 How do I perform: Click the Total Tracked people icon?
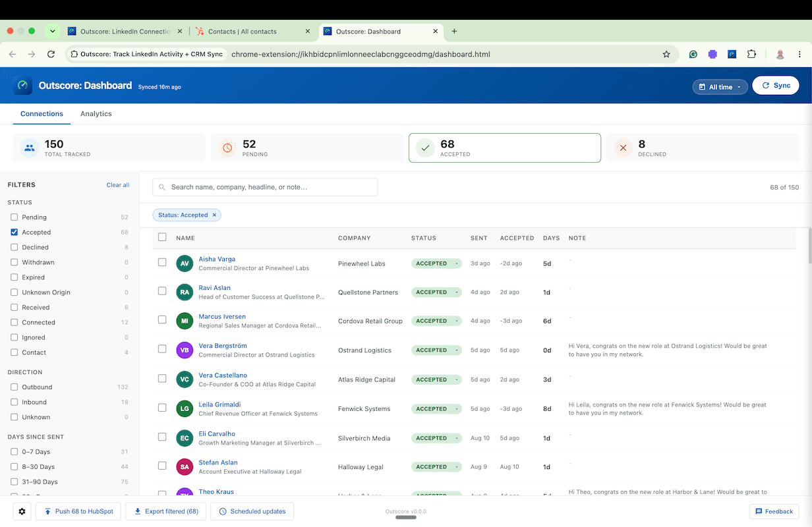coord(29,148)
